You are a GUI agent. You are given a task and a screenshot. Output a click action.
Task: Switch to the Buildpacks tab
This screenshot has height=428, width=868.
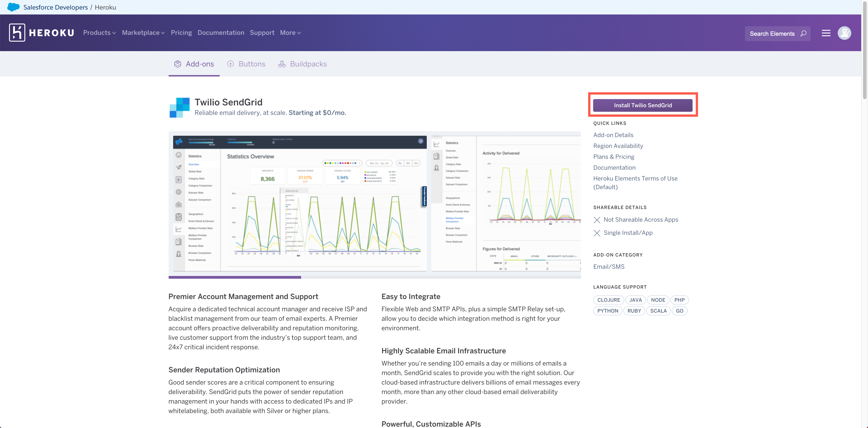point(302,64)
